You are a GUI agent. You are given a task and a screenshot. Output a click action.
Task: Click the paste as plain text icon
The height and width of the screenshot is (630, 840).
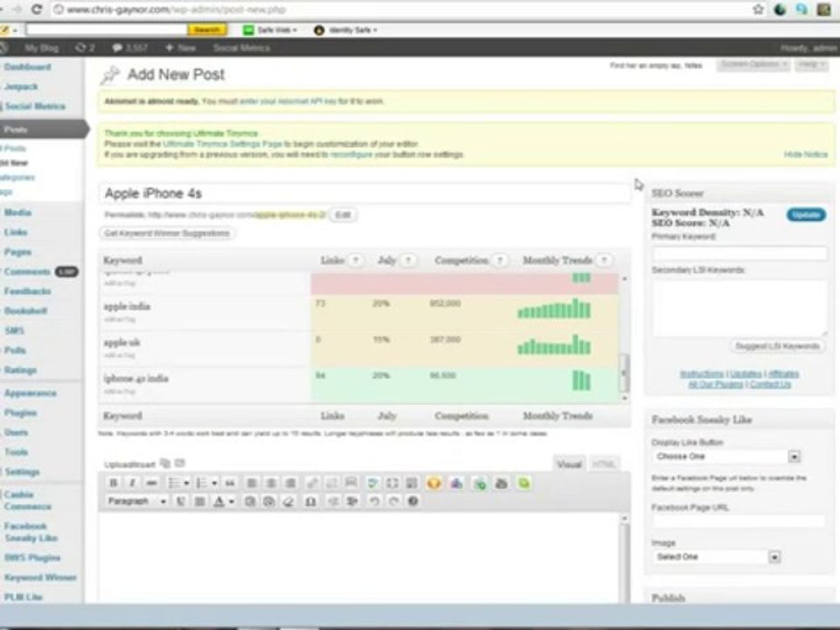(x=249, y=501)
